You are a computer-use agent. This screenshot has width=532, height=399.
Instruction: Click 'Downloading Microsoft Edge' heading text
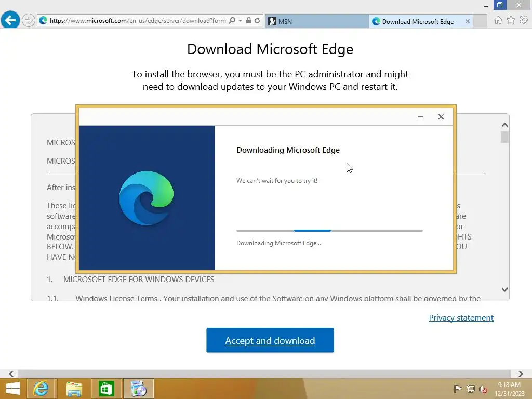coord(288,150)
